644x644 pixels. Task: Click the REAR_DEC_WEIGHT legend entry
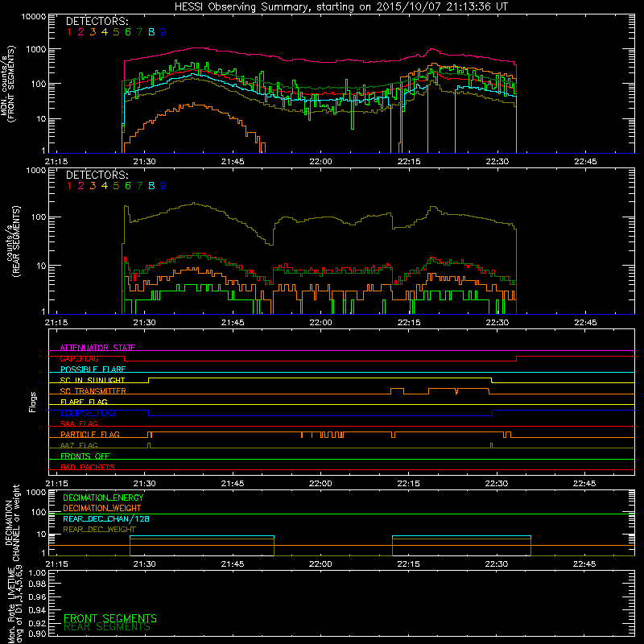[x=99, y=530]
